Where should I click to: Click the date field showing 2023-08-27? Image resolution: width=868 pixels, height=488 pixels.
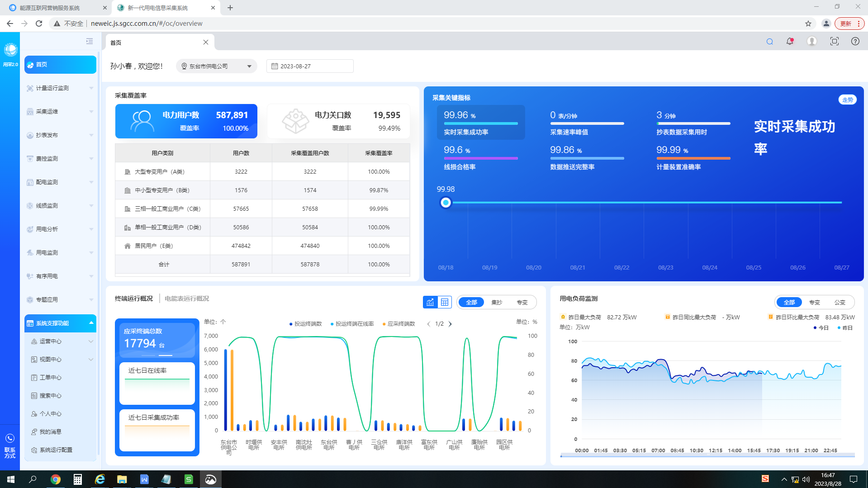pyautogui.click(x=310, y=66)
